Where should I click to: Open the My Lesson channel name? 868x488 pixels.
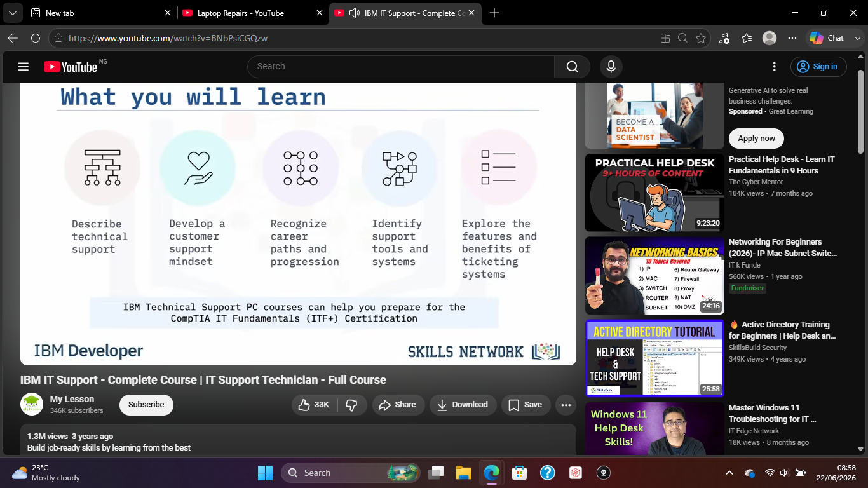(72, 399)
